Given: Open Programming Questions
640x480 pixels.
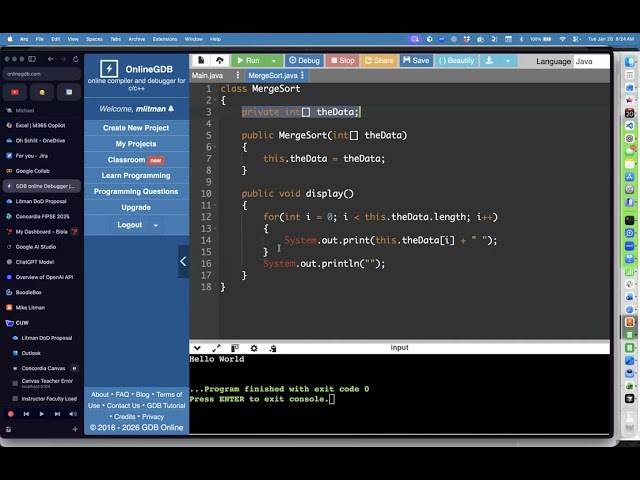Looking at the screenshot, I should tap(136, 191).
